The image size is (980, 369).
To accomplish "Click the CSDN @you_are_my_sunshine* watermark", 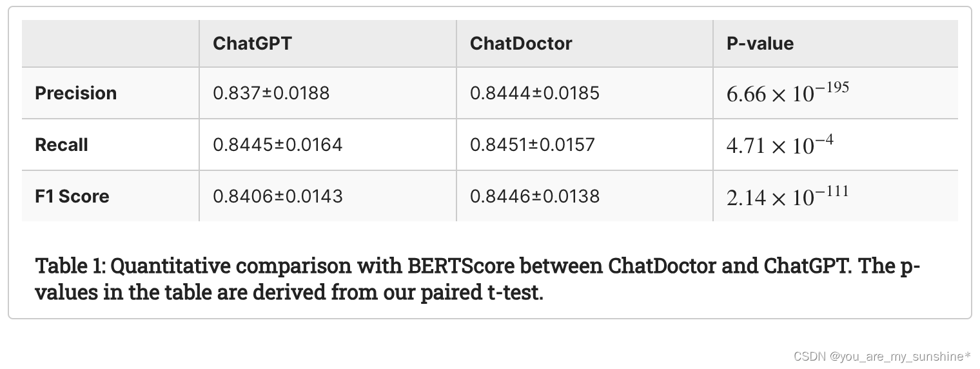I will pos(882,356).
